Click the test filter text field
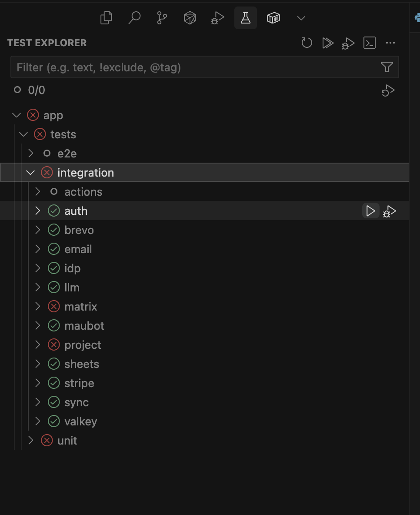Screen dimensions: 420x515 [x=196, y=67]
